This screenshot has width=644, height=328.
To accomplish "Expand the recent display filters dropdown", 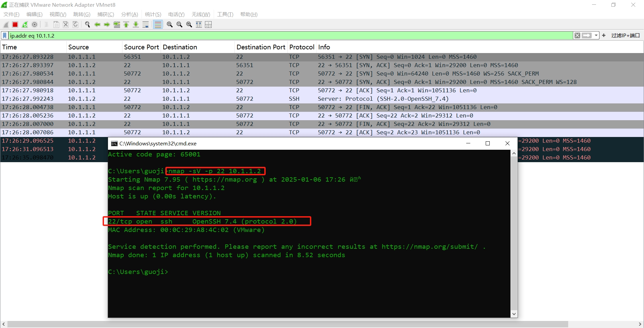I will (596, 36).
